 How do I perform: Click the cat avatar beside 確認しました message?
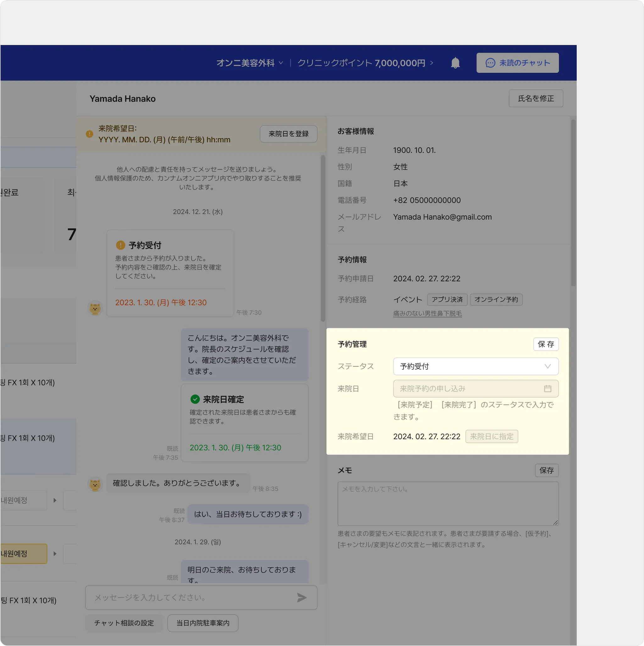(x=95, y=484)
